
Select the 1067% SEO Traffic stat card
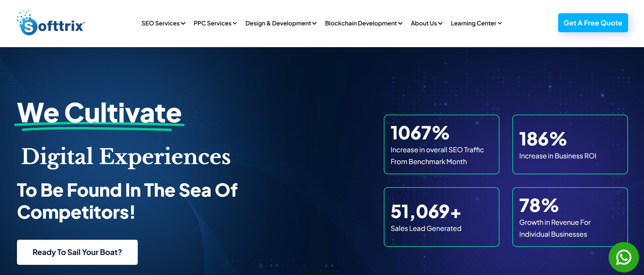pyautogui.click(x=441, y=144)
